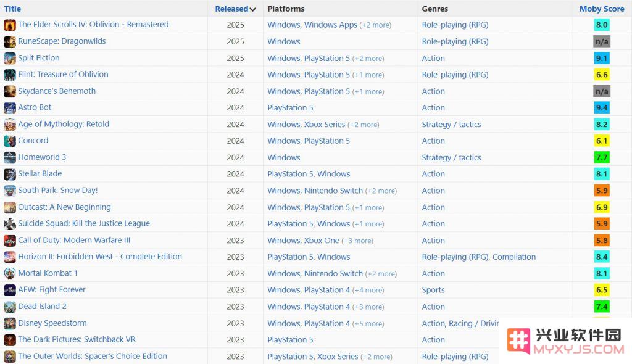Click the Dark Pictures: Switchback VR icon

pos(10,340)
